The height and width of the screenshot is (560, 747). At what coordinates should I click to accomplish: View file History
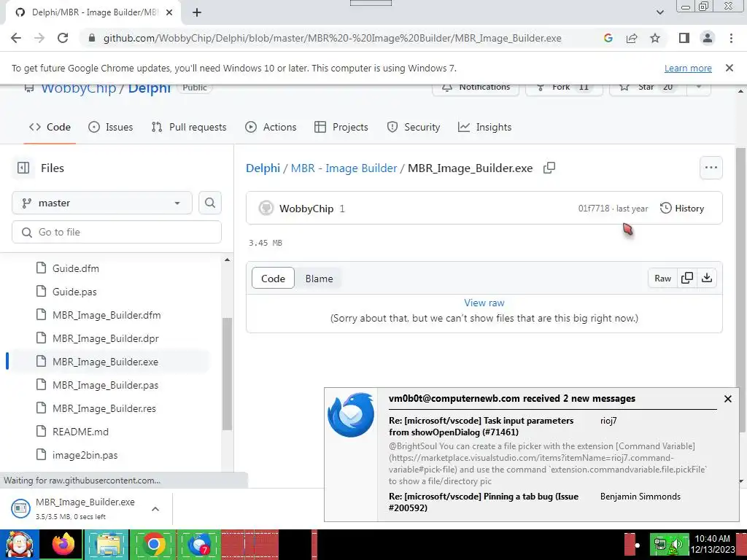[682, 208]
